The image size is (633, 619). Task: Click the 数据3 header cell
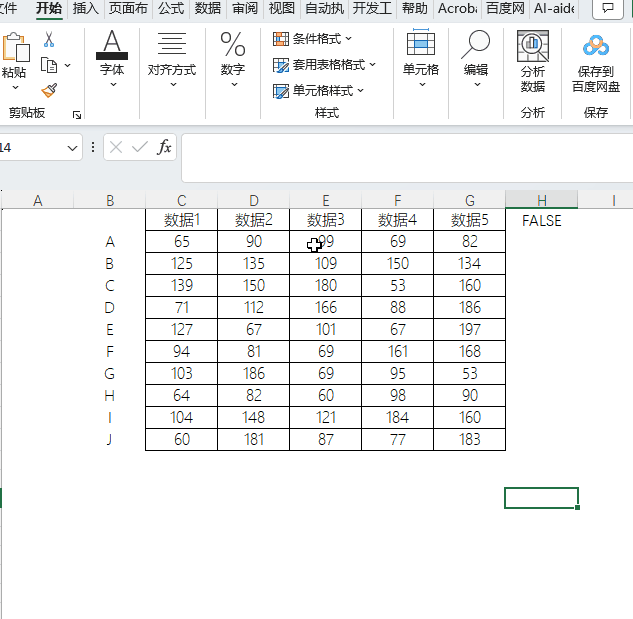(x=326, y=220)
